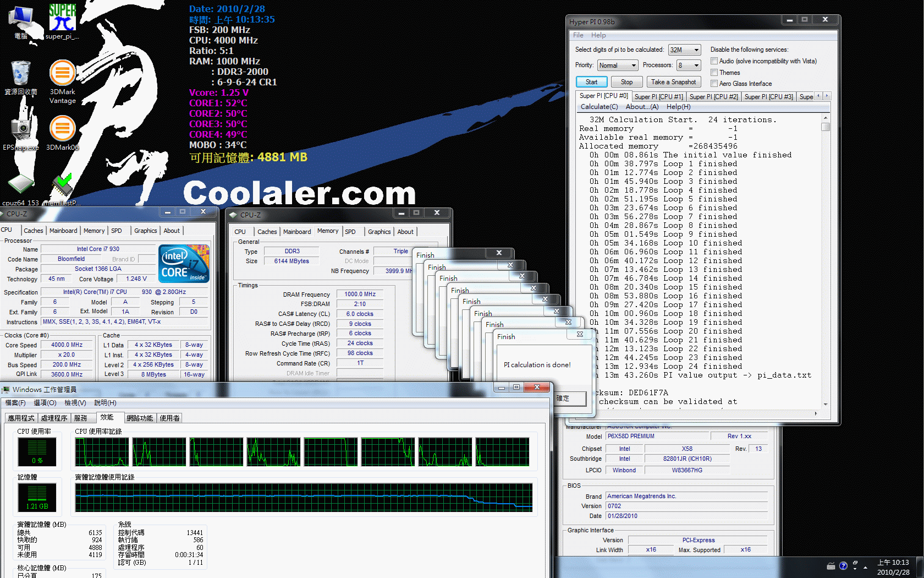Switch to Super PI [CPU #2] tab
This screenshot has width=924, height=578.
[x=713, y=96]
